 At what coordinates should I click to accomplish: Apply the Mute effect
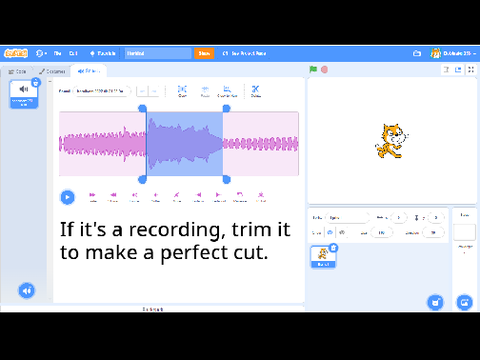point(177,197)
